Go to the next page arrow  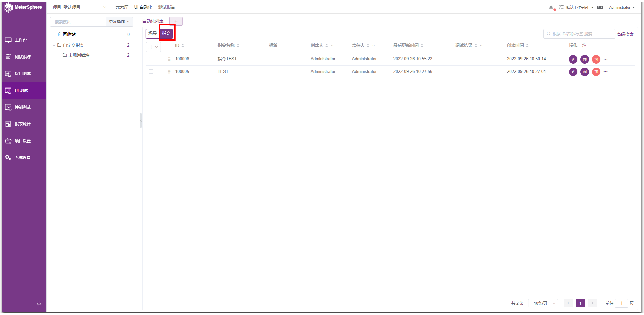tap(592, 303)
